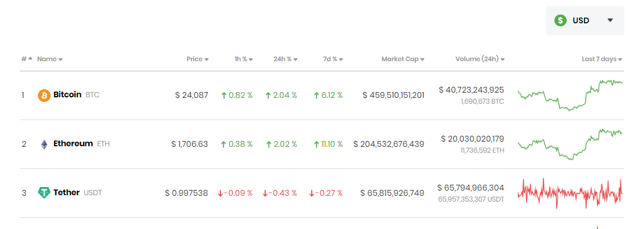Sort table by Price column
The image size is (644, 229).
click(x=197, y=59)
